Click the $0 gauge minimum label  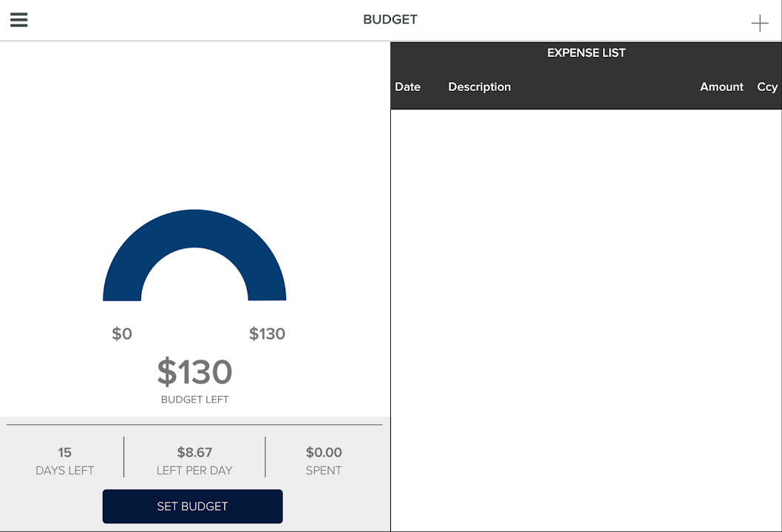tap(122, 334)
